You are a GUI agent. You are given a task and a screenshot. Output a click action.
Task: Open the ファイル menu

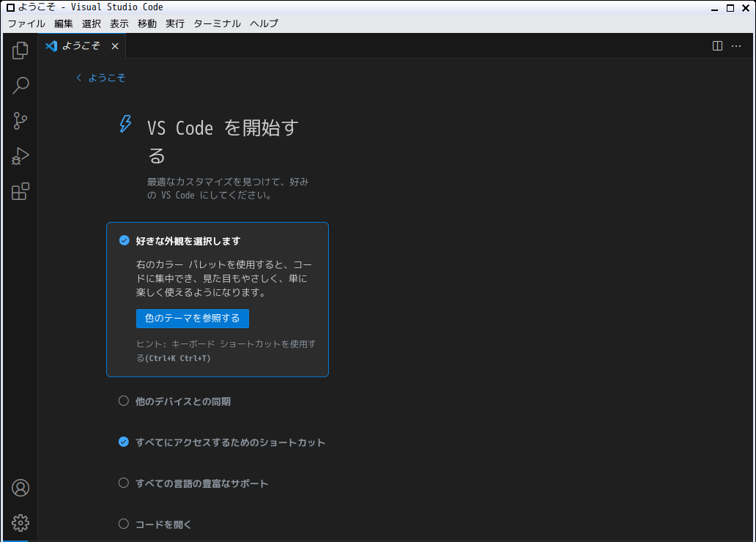[26, 23]
